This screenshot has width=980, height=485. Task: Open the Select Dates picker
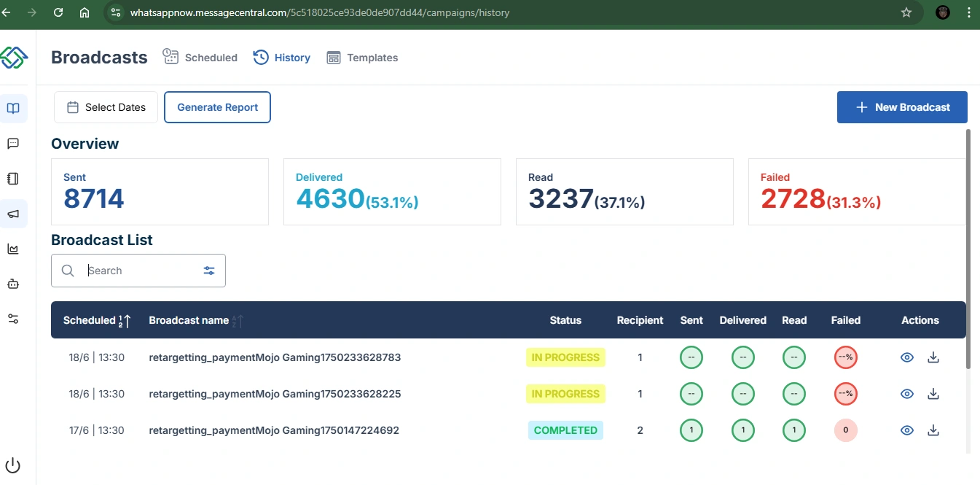pyautogui.click(x=106, y=107)
